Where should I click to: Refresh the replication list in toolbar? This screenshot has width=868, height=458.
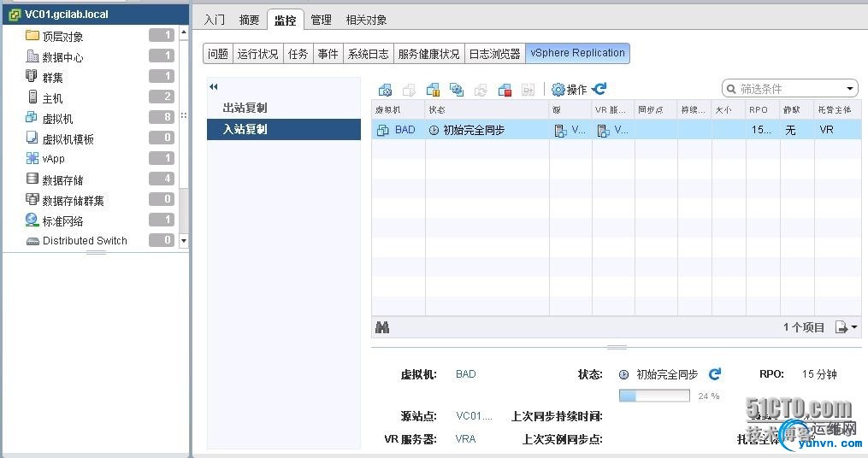599,89
